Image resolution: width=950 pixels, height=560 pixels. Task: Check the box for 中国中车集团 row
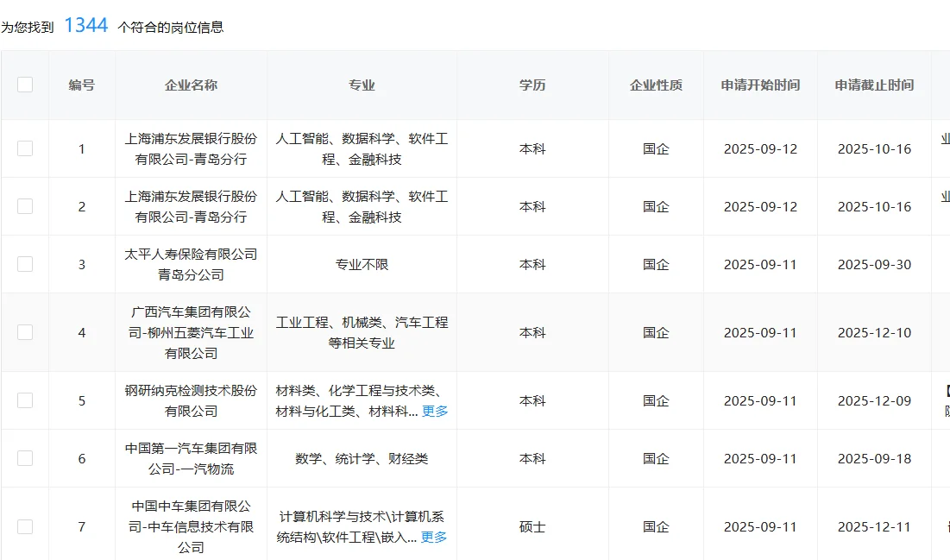[x=25, y=526]
